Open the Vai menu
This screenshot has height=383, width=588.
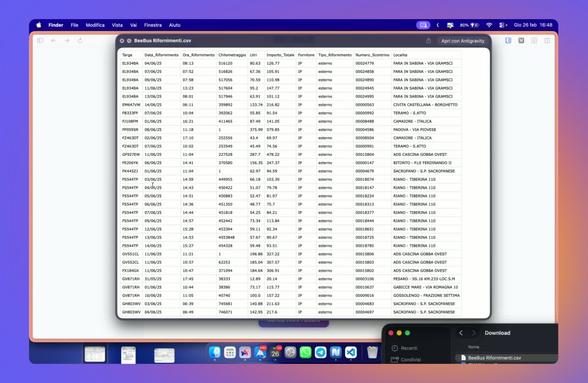[x=133, y=25]
